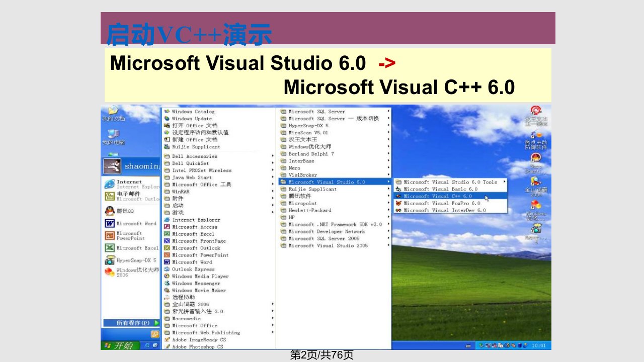
Task: Expand the Nero folder submenu arrow
Action: coord(389,168)
